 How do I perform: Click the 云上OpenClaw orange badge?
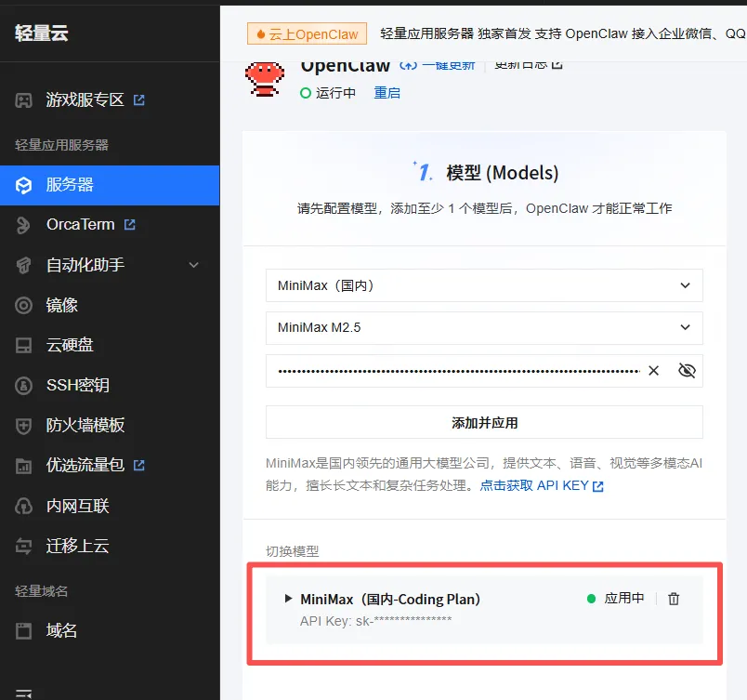click(307, 33)
